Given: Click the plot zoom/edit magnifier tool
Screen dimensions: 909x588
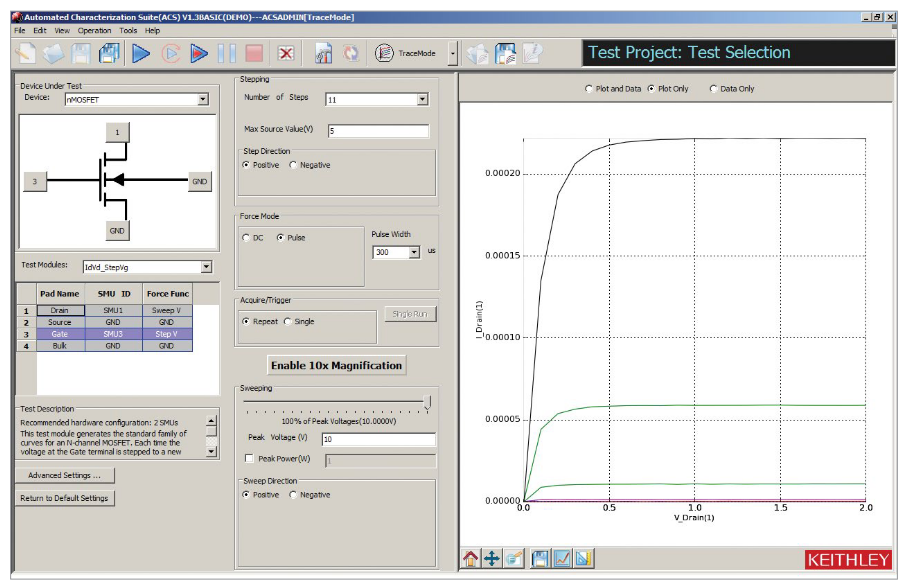Looking at the screenshot, I should click(514, 558).
